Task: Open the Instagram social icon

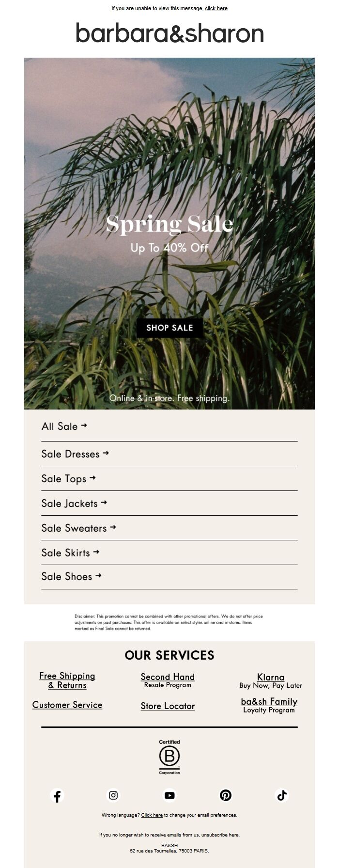Action: (113, 795)
